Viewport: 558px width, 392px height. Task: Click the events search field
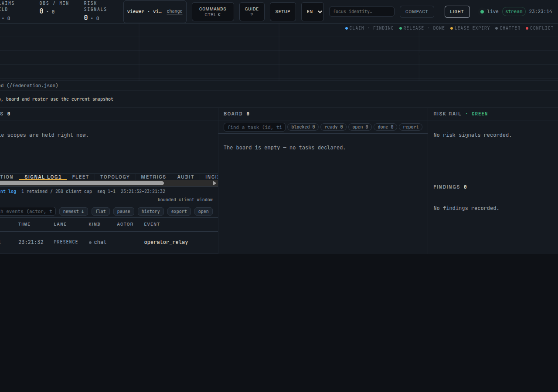[x=28, y=211]
